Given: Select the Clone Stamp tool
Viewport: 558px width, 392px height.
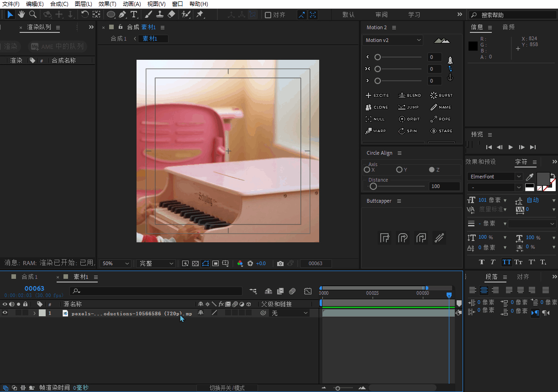Looking at the screenshot, I should (160, 15).
